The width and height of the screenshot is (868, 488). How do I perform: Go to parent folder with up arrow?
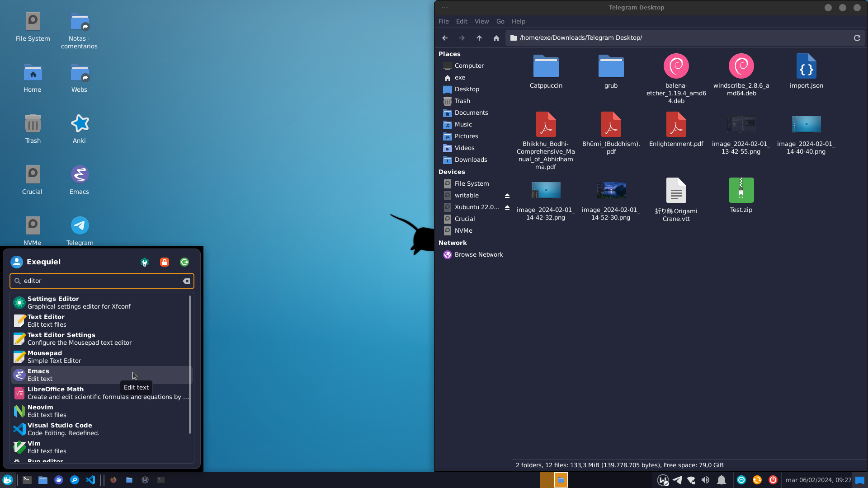pyautogui.click(x=479, y=38)
